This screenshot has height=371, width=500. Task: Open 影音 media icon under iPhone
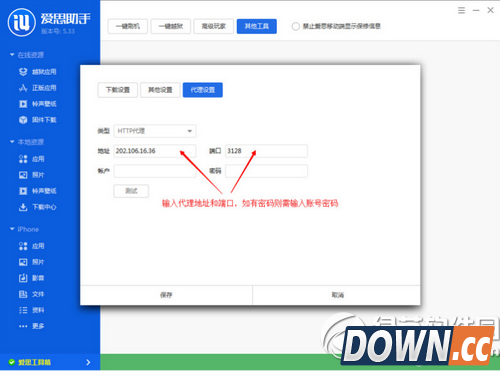(23, 278)
